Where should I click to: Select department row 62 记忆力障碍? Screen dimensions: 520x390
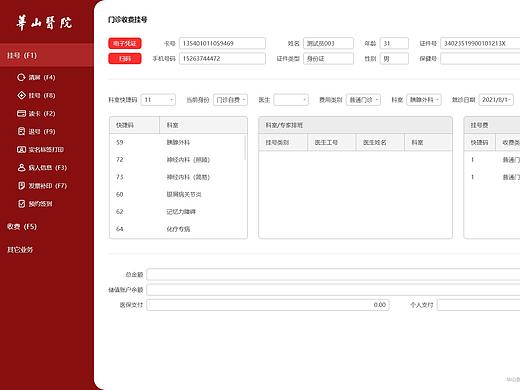click(x=177, y=212)
